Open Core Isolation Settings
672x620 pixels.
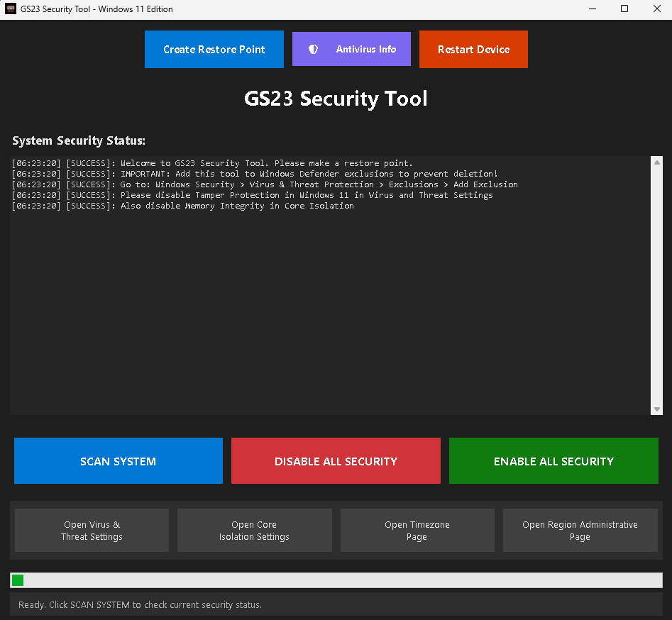254,531
